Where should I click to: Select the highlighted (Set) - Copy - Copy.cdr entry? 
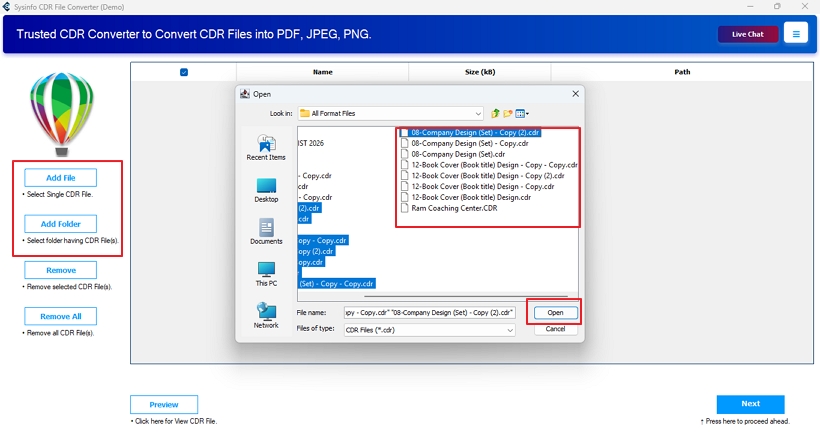click(x=336, y=283)
